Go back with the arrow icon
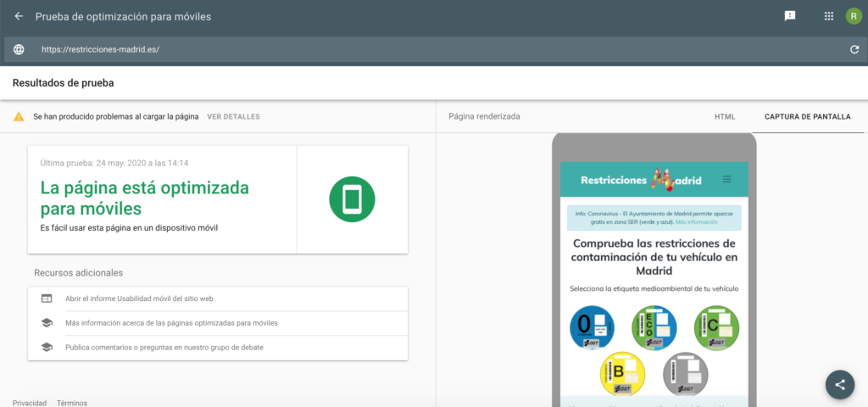The width and height of the screenshot is (868, 407). click(19, 17)
